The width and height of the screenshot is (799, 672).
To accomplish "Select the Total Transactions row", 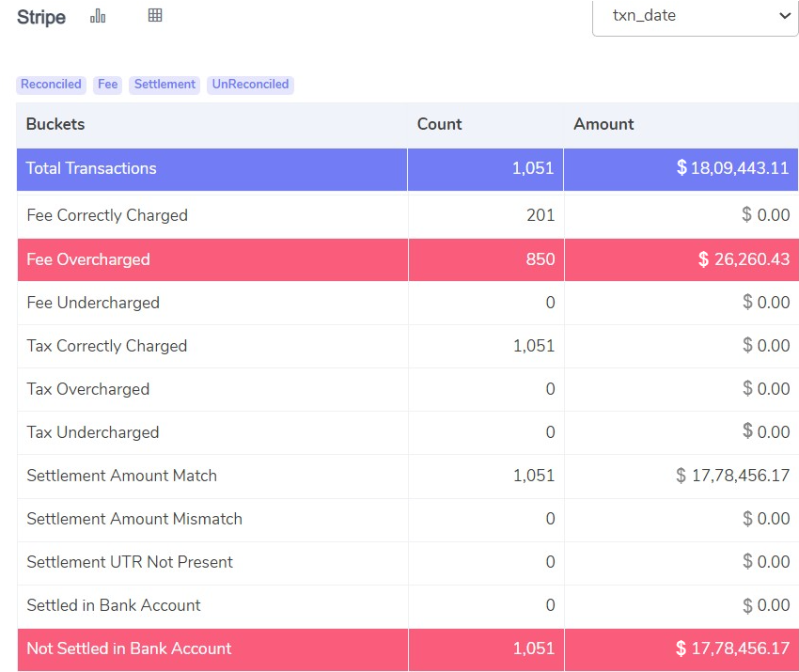I will (91, 170).
